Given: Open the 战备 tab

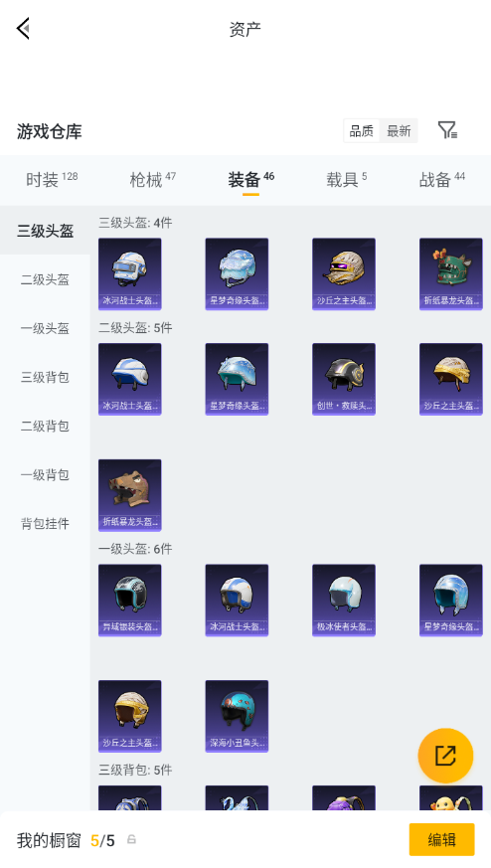Looking at the screenshot, I should [x=441, y=179].
